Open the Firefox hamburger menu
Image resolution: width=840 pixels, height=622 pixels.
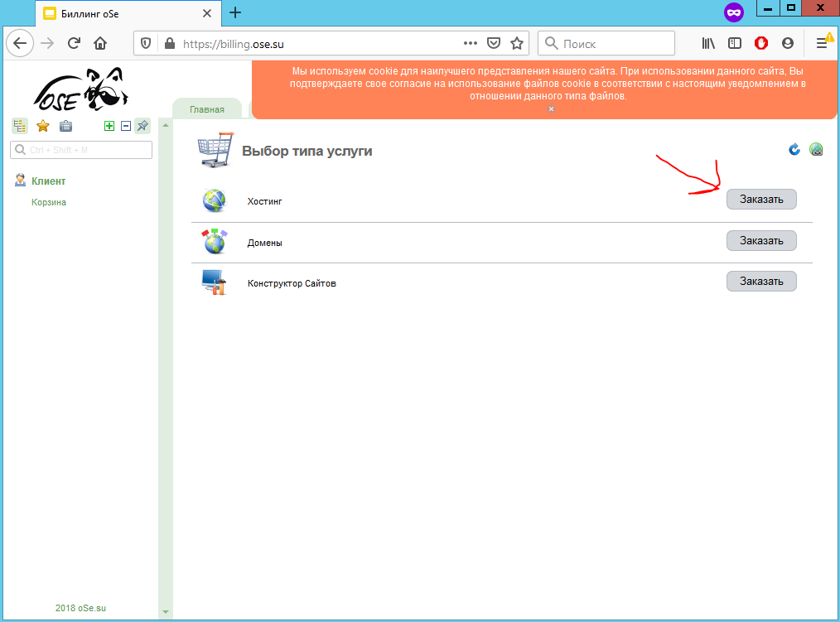(822, 43)
